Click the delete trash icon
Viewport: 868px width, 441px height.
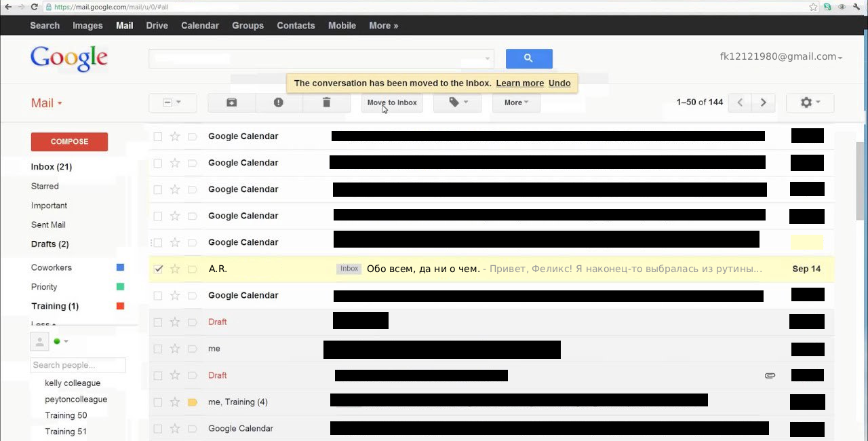326,102
